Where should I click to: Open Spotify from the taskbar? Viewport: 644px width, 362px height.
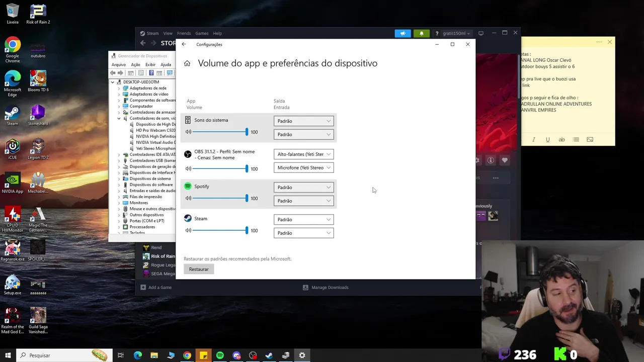pos(220,355)
